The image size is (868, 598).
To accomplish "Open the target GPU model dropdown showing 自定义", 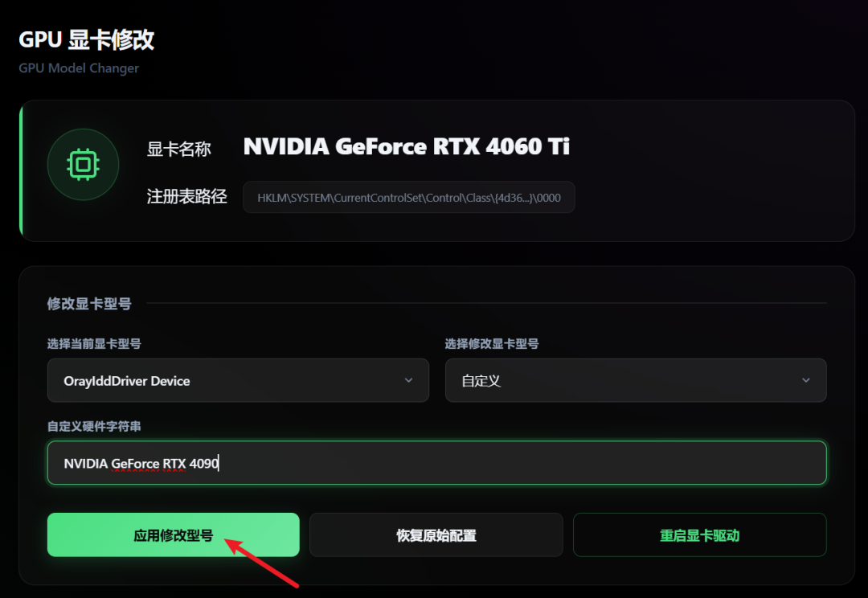I will (x=636, y=380).
